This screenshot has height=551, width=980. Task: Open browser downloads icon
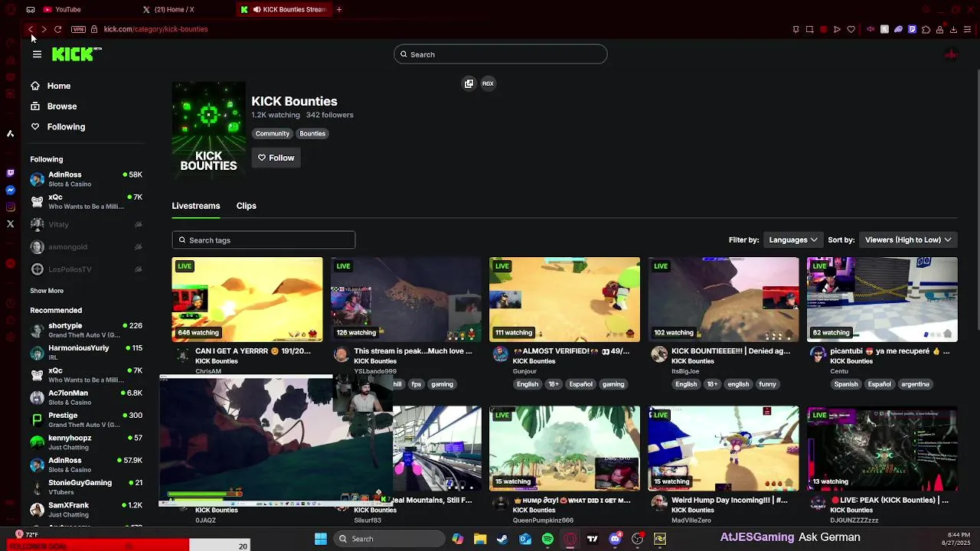pyautogui.click(x=953, y=29)
